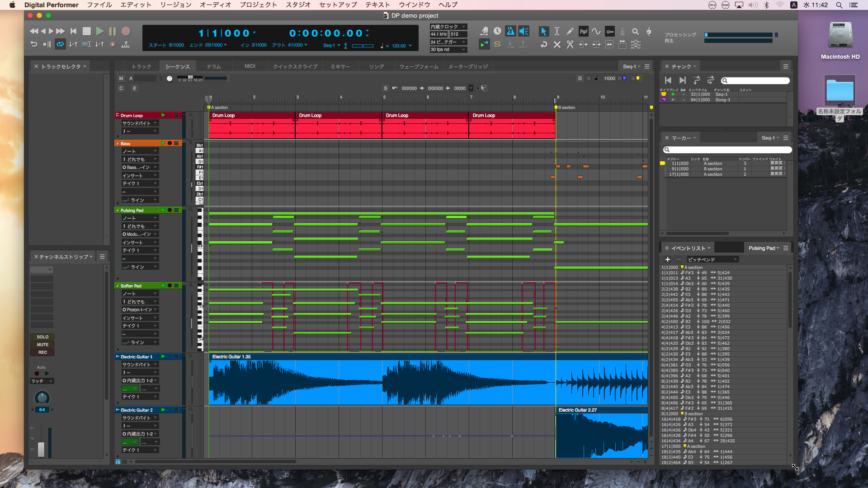Click the pan knob in the channel strip
The height and width of the screenshot is (488, 868).
coord(42,398)
